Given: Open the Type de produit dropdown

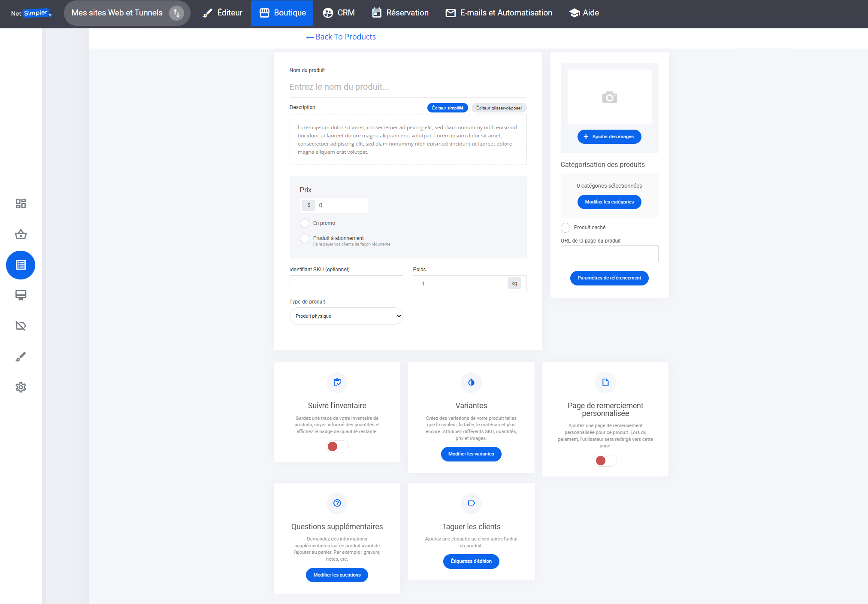Looking at the screenshot, I should coord(346,316).
